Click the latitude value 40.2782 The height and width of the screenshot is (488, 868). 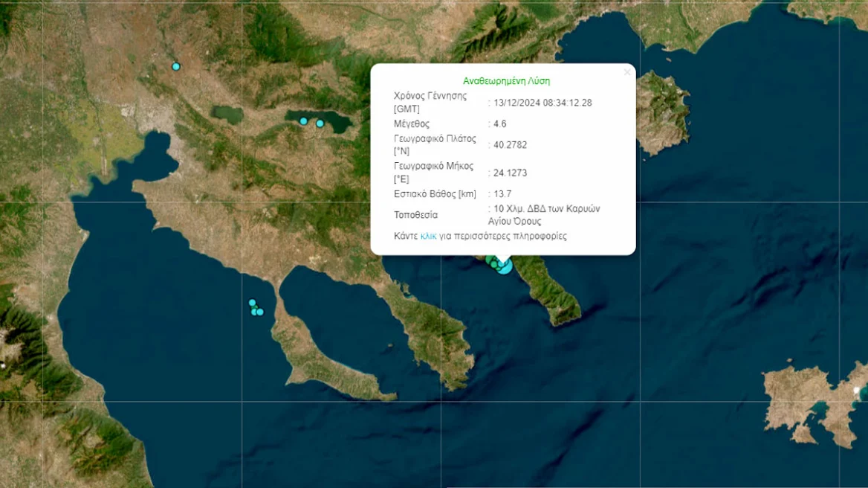(x=510, y=145)
